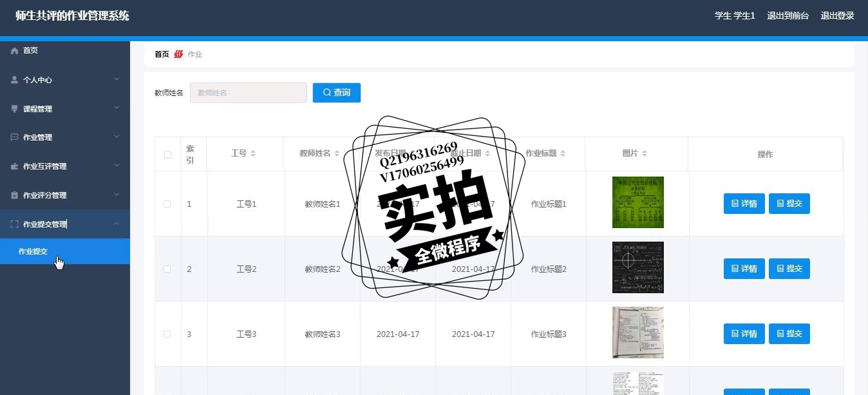This screenshot has height=395, width=868.
Task: Check the checkbox for row 工号2
Action: (167, 269)
